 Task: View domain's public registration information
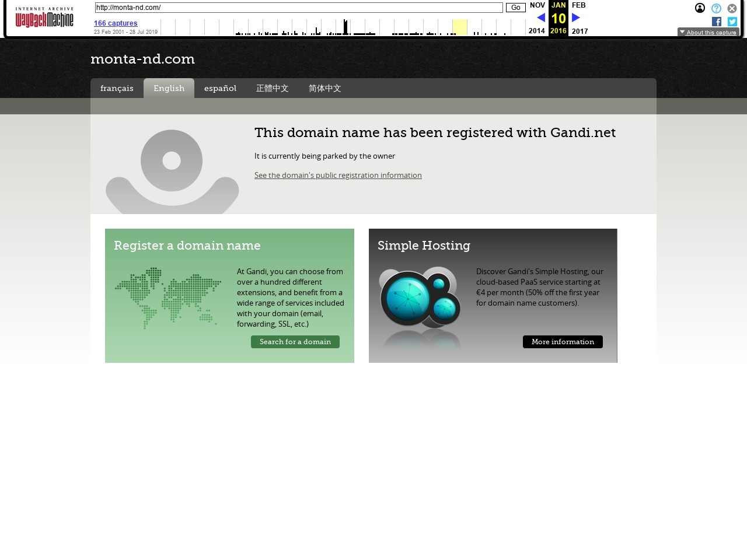tap(338, 176)
